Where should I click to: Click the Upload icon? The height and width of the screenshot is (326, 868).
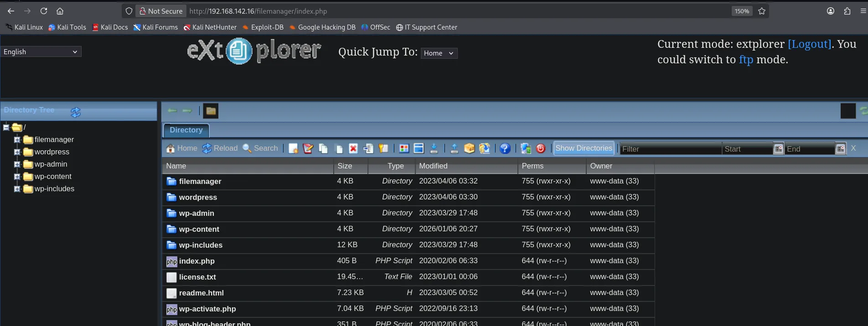[455, 148]
